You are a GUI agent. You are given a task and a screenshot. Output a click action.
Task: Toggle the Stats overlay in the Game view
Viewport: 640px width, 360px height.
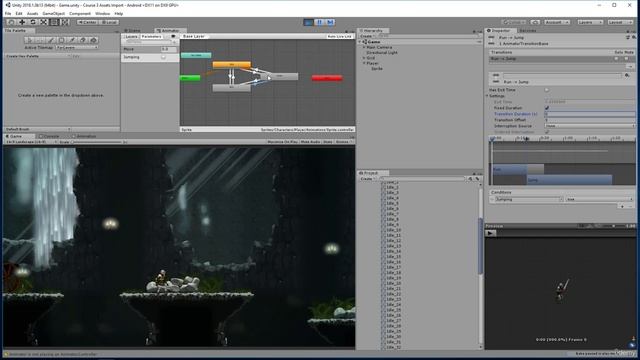(328, 142)
